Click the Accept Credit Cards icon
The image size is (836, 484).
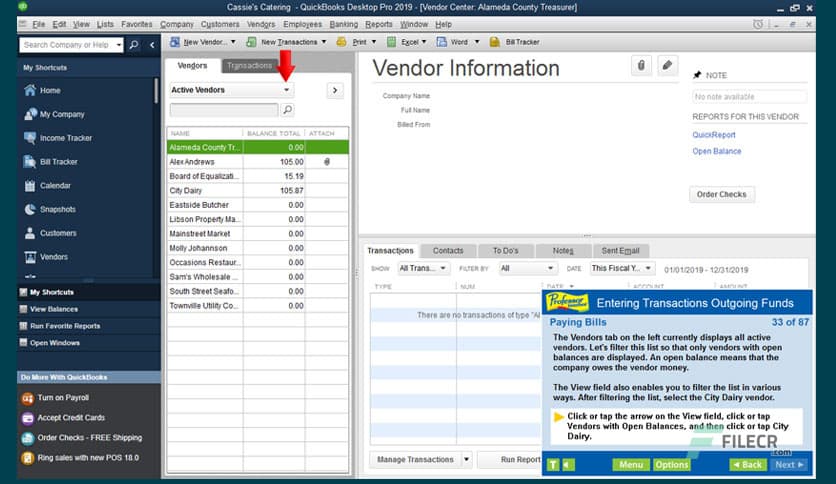click(28, 418)
